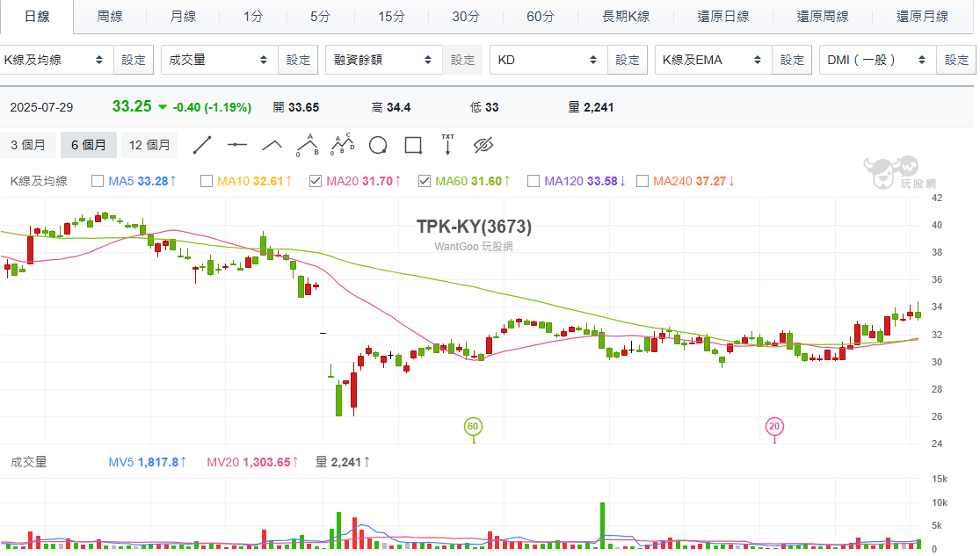Enable the MA240 moving average checkbox
Viewport: 980px width, 556px height.
642,181
